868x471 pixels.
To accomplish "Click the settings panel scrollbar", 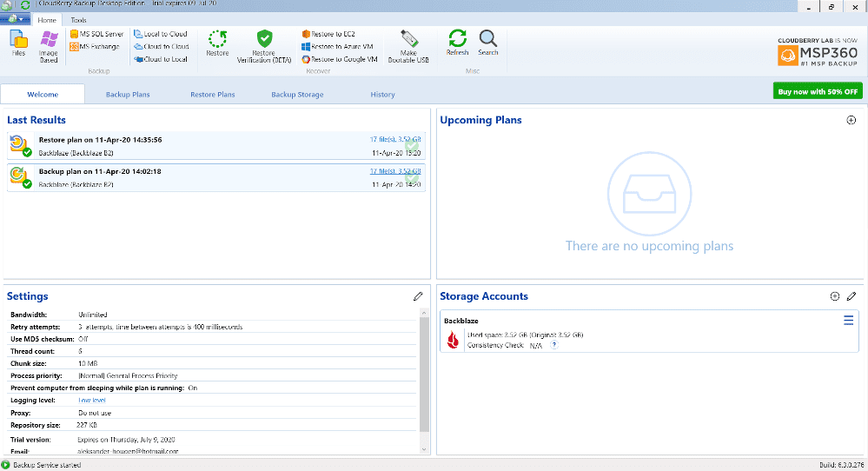I will coord(424,375).
